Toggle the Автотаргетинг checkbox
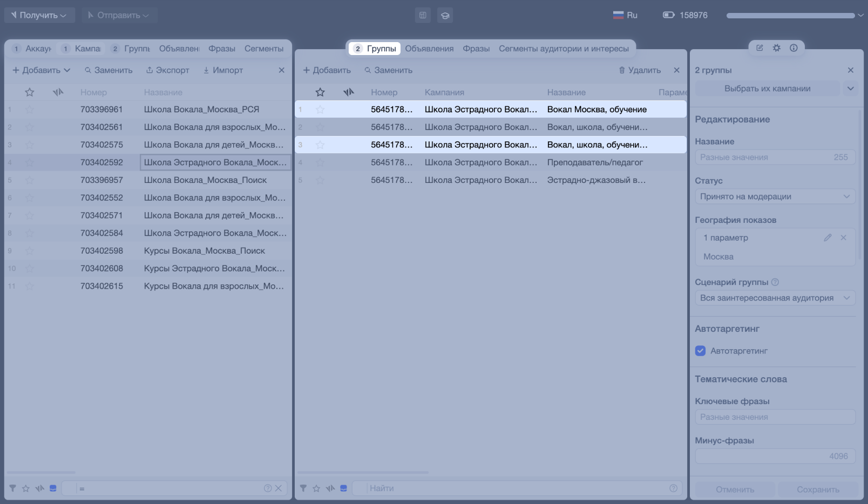 (x=701, y=351)
